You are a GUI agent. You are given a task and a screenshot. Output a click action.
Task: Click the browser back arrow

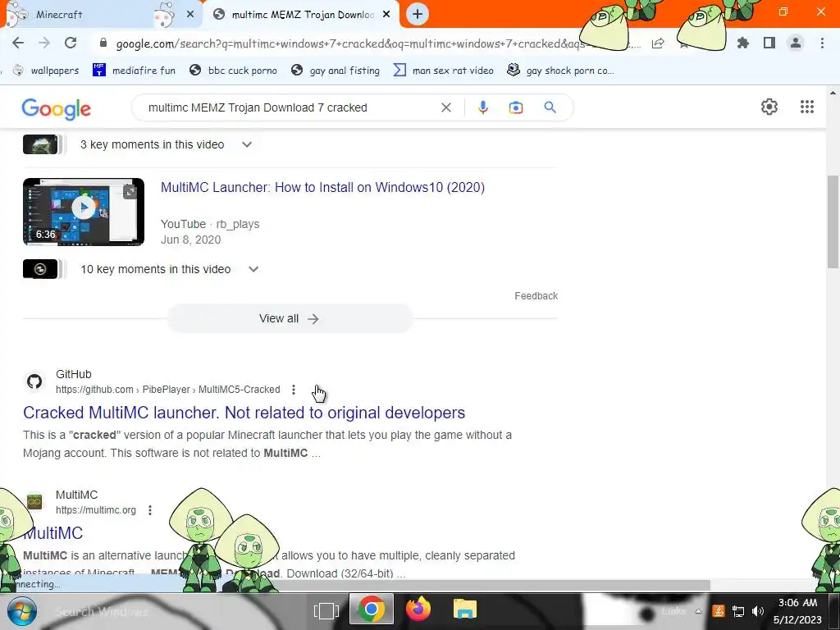(x=18, y=43)
